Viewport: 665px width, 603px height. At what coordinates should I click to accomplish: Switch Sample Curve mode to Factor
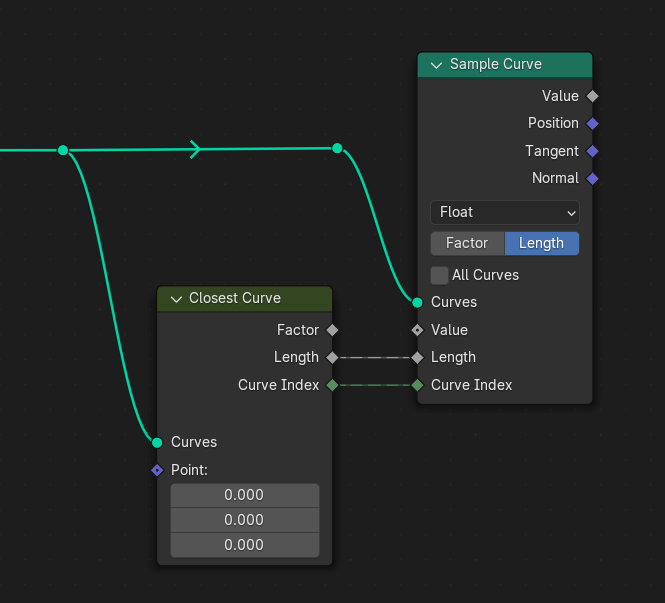click(467, 243)
